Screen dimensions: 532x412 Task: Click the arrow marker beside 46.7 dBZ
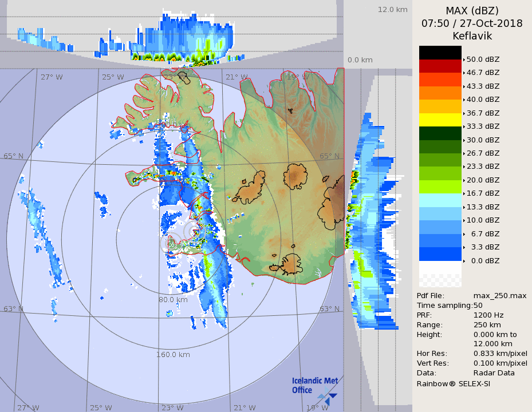464,73
